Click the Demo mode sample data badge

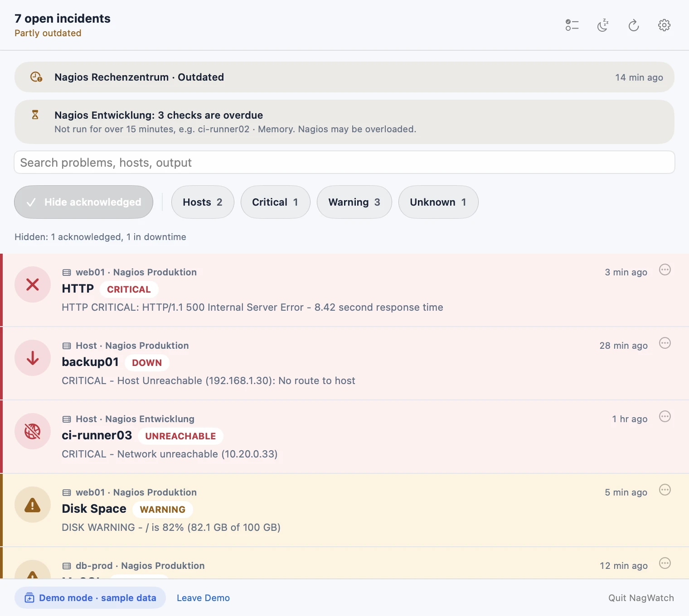tap(90, 598)
